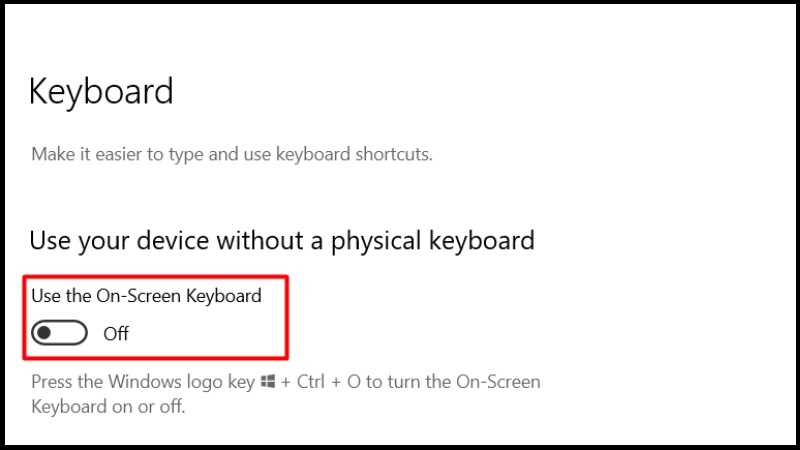This screenshot has width=800, height=450.
Task: Click the "to turn the On-Screen" hint text
Action: pos(453,382)
